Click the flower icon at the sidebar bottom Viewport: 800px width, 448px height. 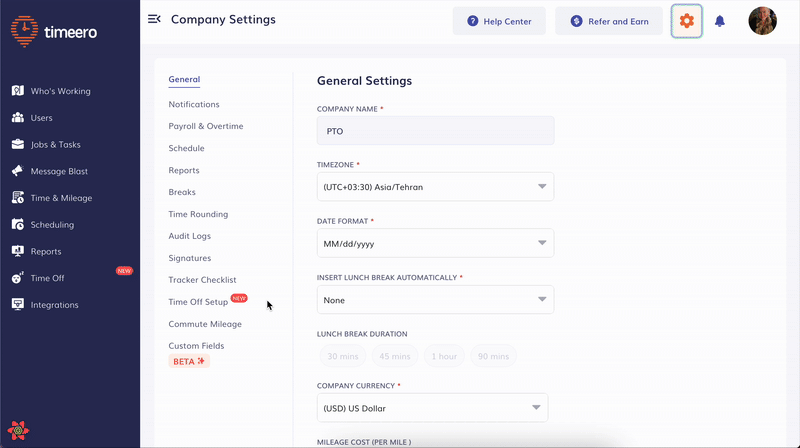(18, 431)
